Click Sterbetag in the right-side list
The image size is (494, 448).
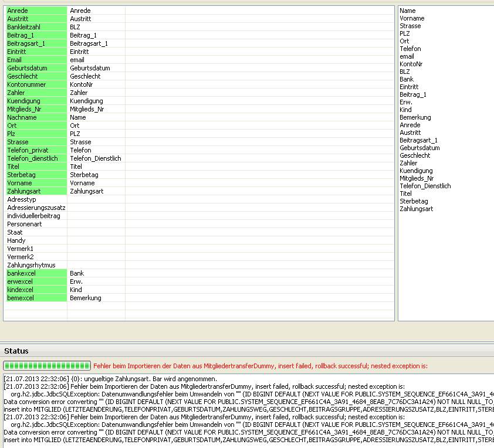[414, 201]
